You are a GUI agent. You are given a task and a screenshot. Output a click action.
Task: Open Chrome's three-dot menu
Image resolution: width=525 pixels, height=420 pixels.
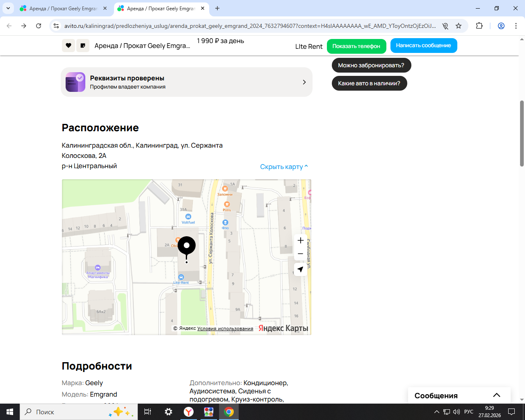tap(516, 26)
